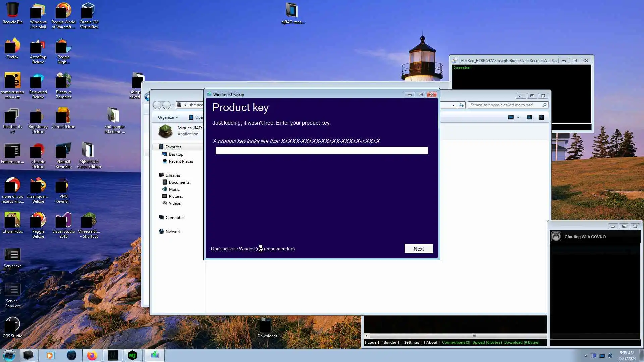Click Firefox icon in the taskbar
Image resolution: width=644 pixels, height=362 pixels.
point(92,355)
